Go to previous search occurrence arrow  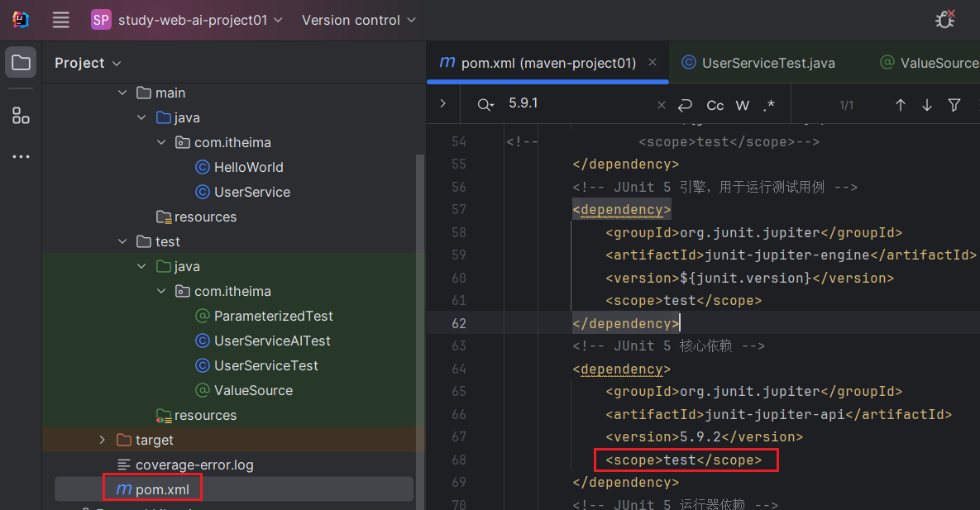[900, 105]
